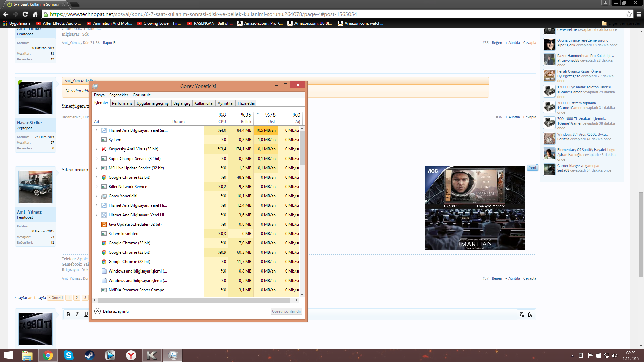Click the volume tray icon
The height and width of the screenshot is (362, 644).
tap(614, 356)
